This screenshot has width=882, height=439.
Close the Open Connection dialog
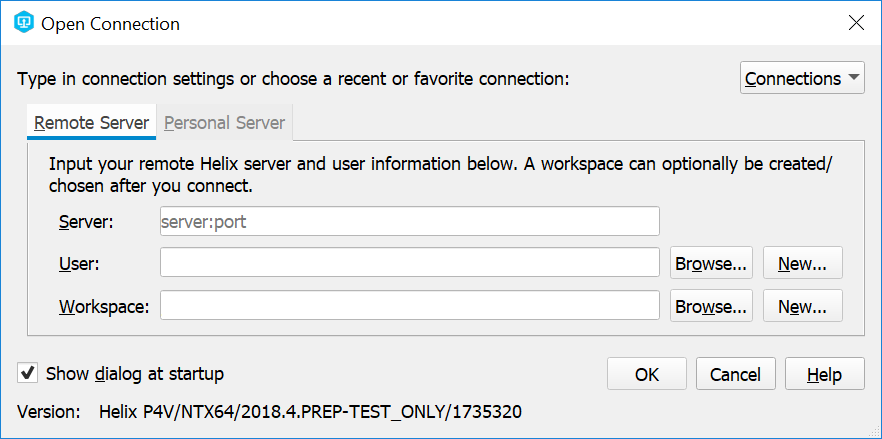[855, 23]
